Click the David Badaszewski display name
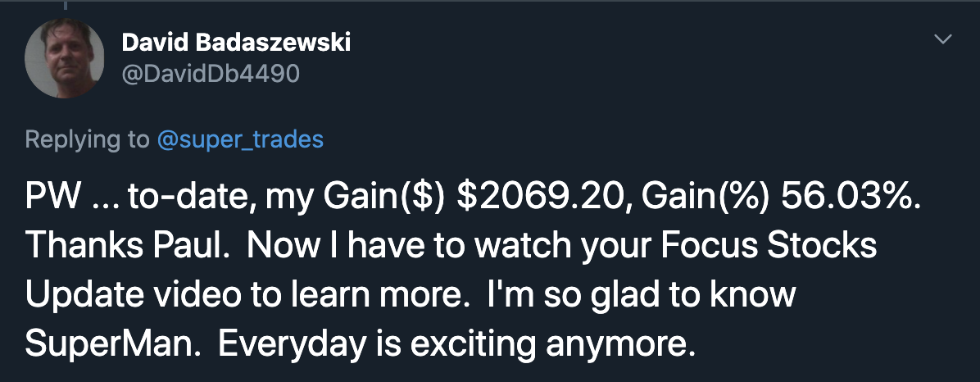This screenshot has width=980, height=382. (x=236, y=43)
